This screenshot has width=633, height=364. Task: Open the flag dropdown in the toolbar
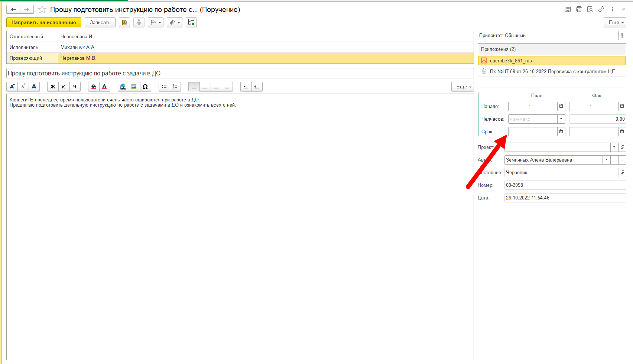click(156, 23)
